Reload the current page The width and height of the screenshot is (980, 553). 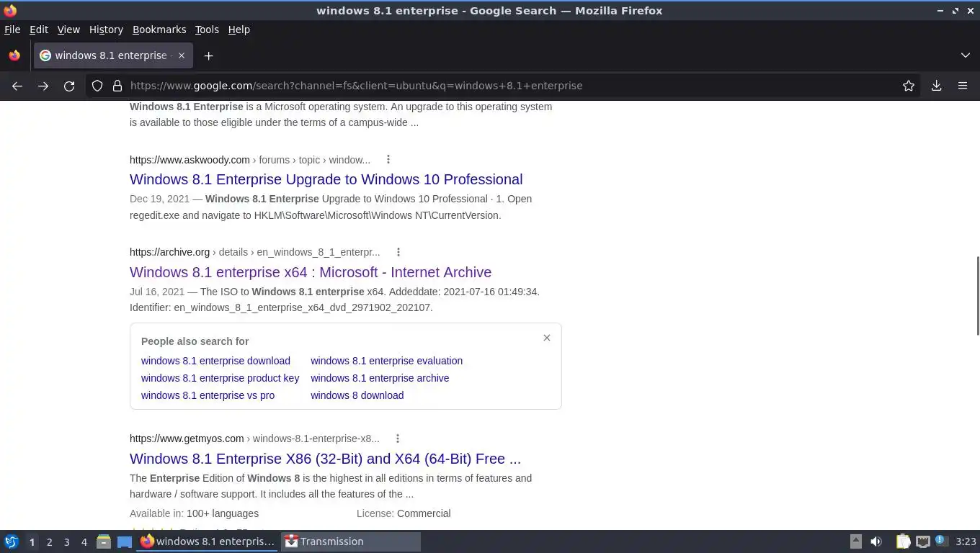[x=69, y=86]
